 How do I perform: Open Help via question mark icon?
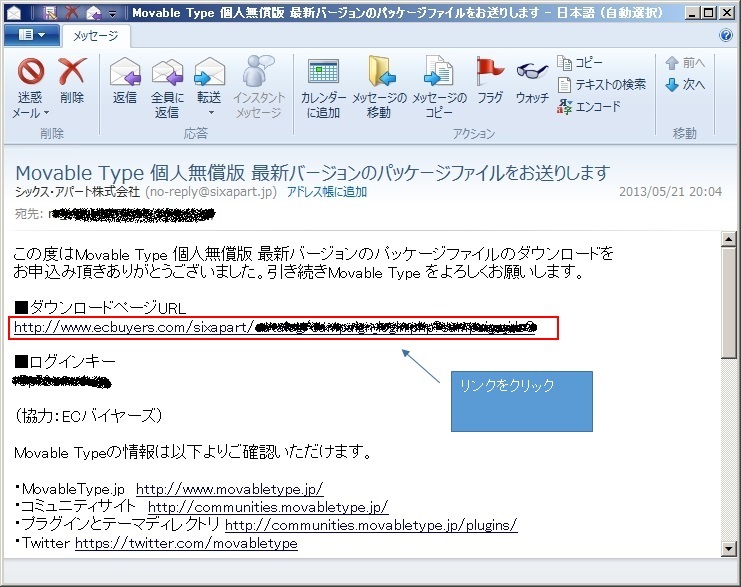[725, 35]
